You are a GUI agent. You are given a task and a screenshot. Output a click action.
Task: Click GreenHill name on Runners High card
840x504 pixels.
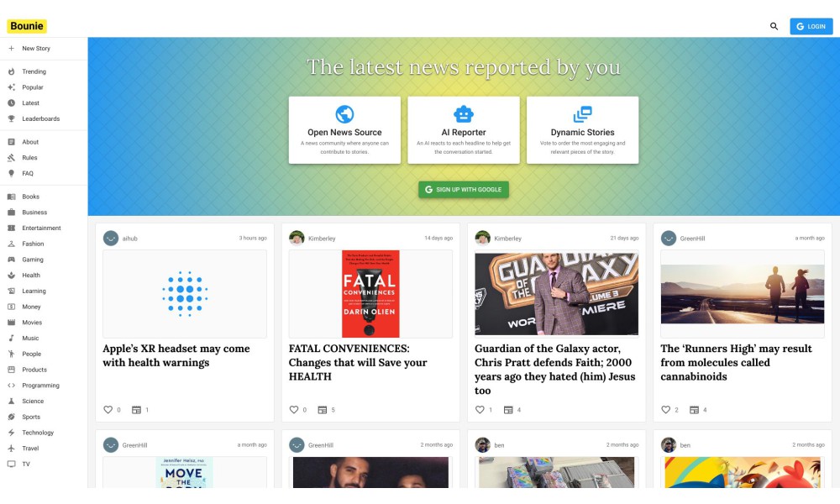692,239
